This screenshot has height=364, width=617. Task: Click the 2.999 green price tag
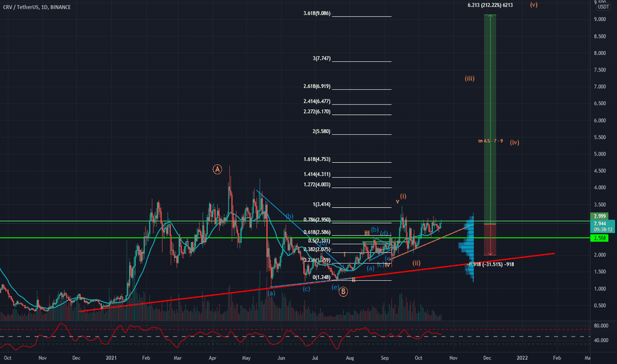tap(599, 216)
